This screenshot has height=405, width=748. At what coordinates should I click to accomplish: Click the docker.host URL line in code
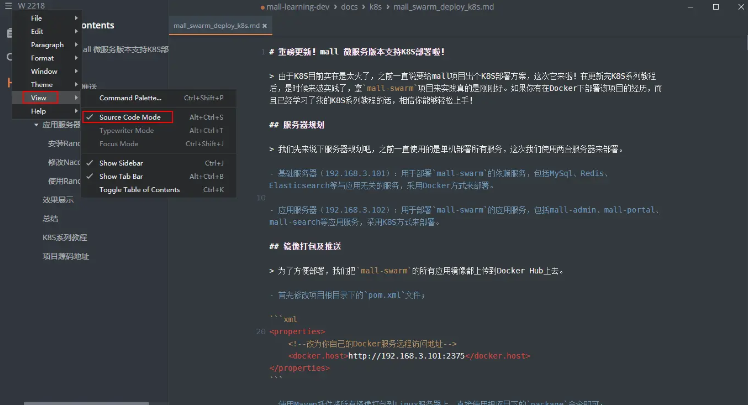[x=409, y=356]
